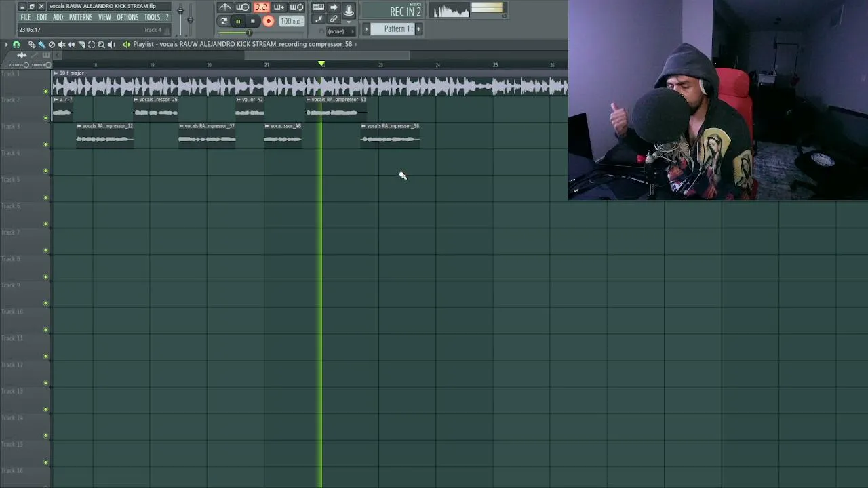Add new pattern with plus button

(x=418, y=29)
